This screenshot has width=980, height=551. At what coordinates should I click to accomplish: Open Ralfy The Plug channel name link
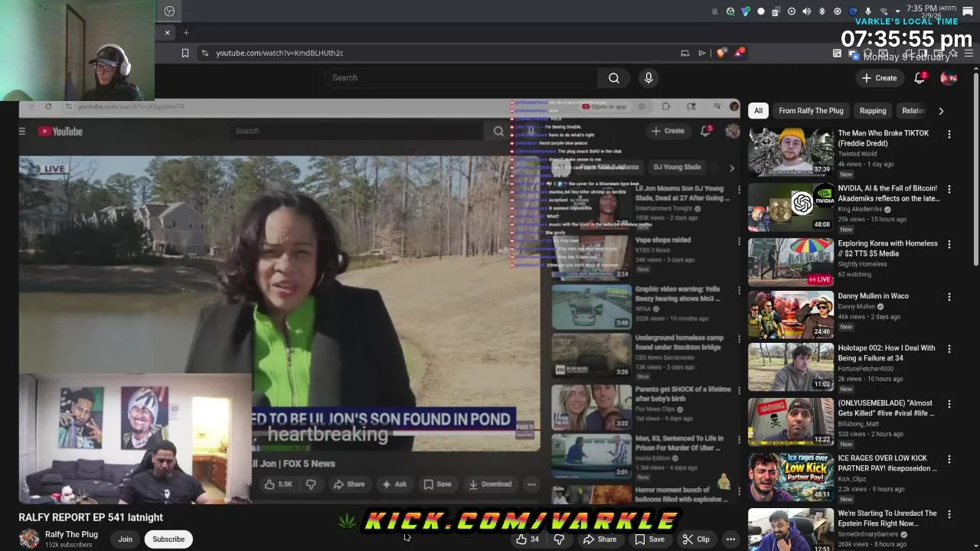71,534
